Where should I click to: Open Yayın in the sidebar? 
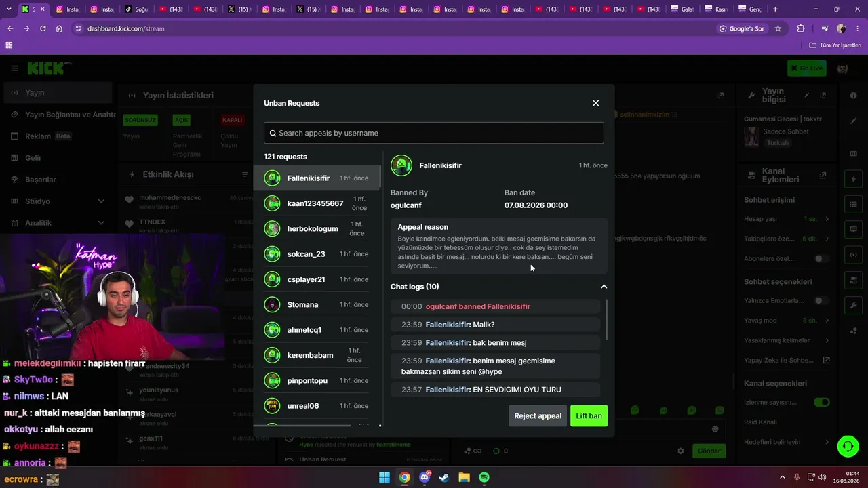(x=57, y=93)
